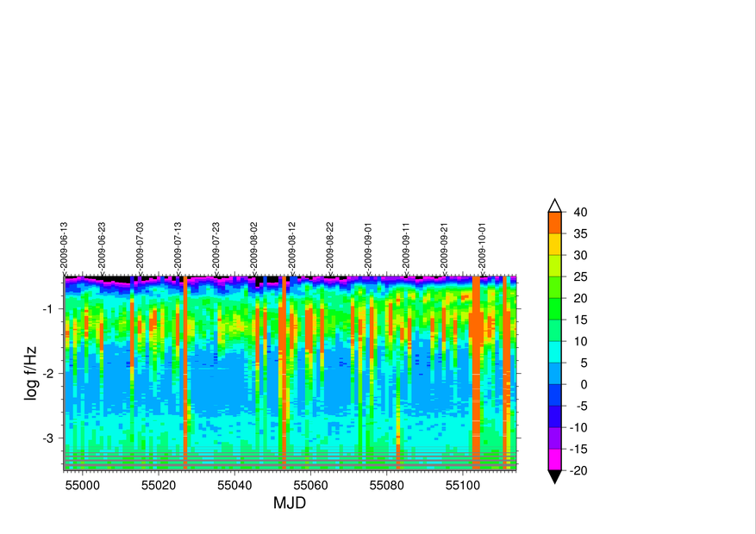Pick the magenta colorbar segment above -20
Screen dimensions: 756x534
(x=555, y=460)
